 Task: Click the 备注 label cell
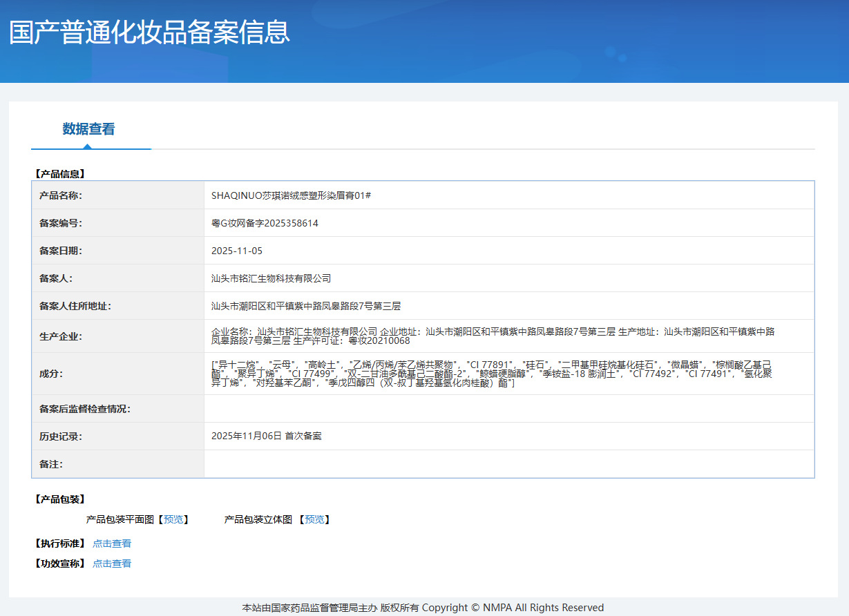118,464
